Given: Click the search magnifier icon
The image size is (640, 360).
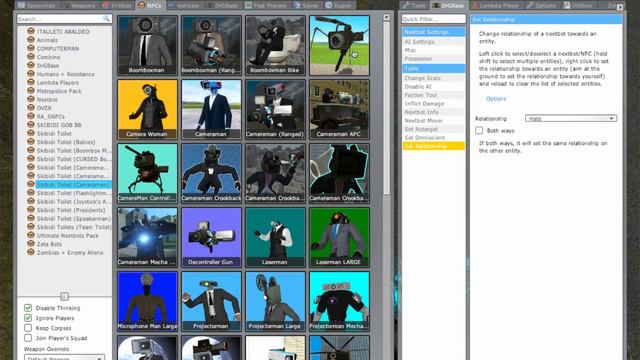Looking at the screenshot, I should click(106, 19).
